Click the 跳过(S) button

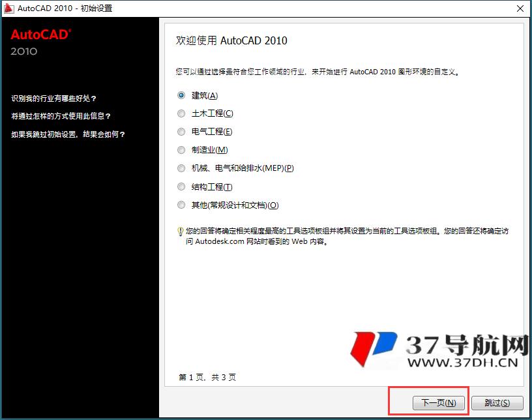point(497,402)
